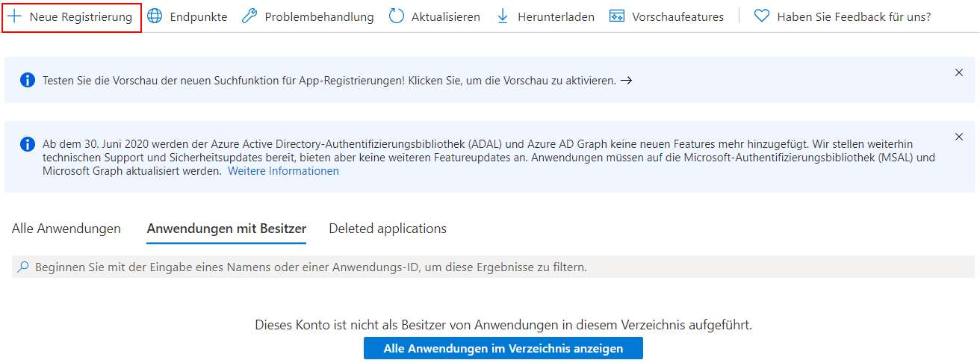
Task: Open Deleted applications tab
Action: click(388, 229)
